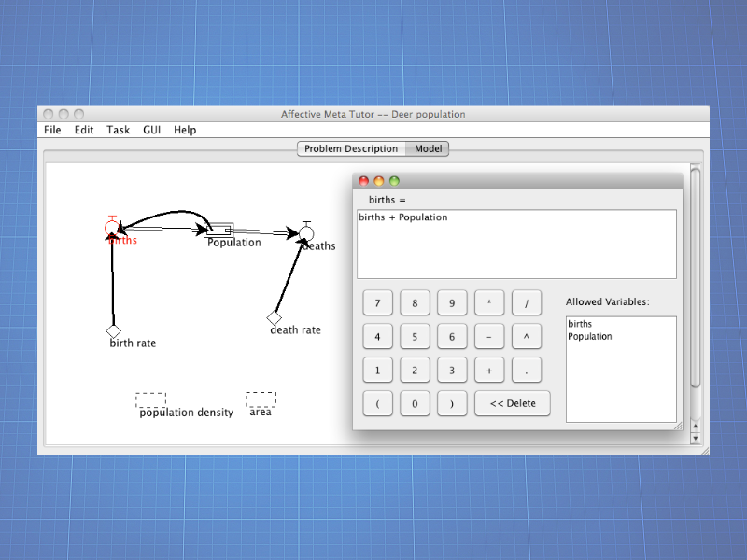Zoom the births equation editor window
Screen dimensions: 747x560
coord(394,181)
